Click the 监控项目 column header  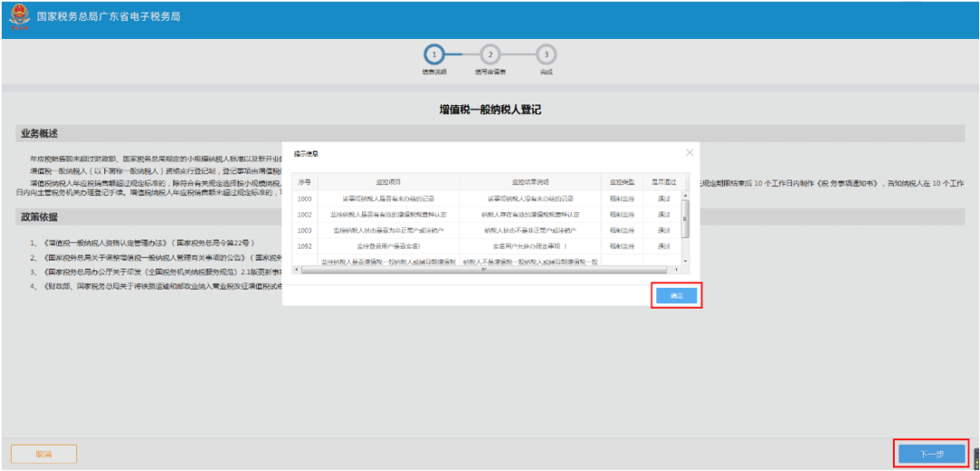click(388, 182)
